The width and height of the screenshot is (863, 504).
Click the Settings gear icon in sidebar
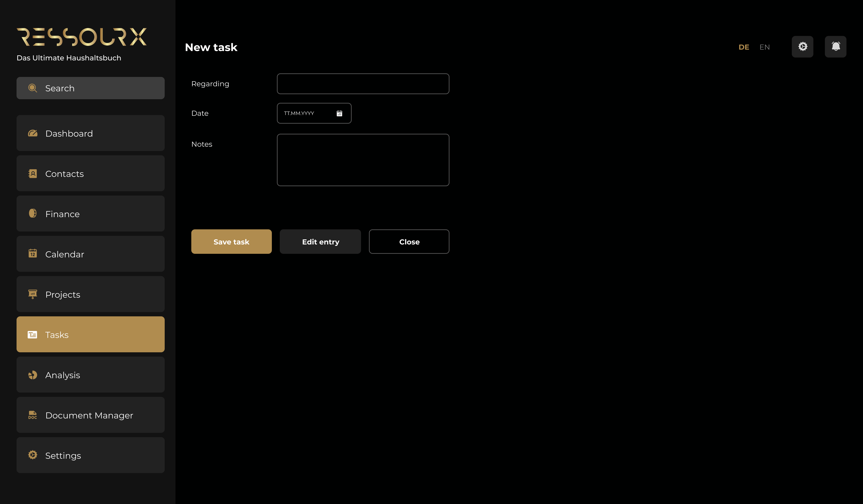click(x=33, y=455)
